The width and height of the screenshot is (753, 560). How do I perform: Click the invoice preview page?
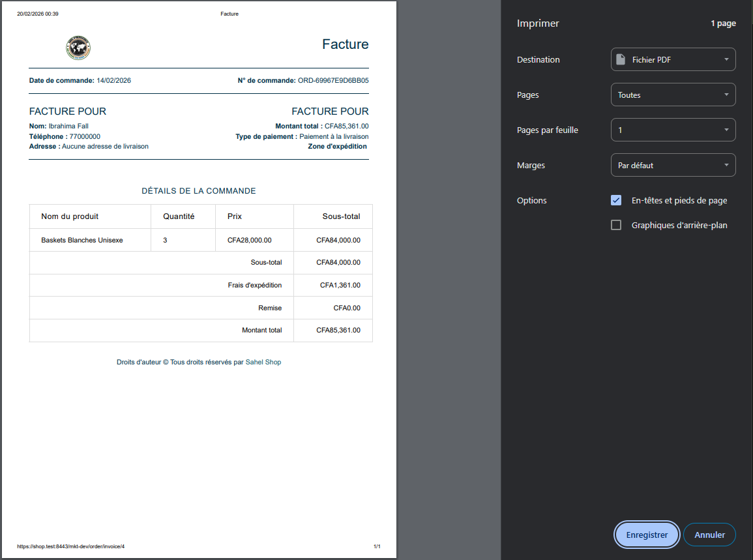click(199, 424)
